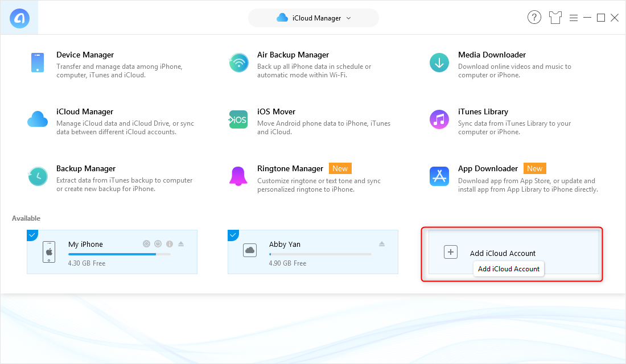Click the Device Manager title

coord(85,55)
